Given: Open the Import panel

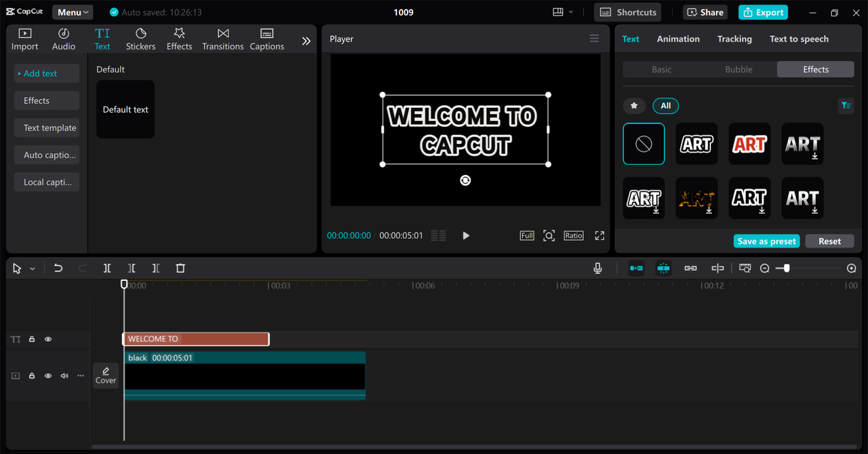Looking at the screenshot, I should pyautogui.click(x=24, y=39).
